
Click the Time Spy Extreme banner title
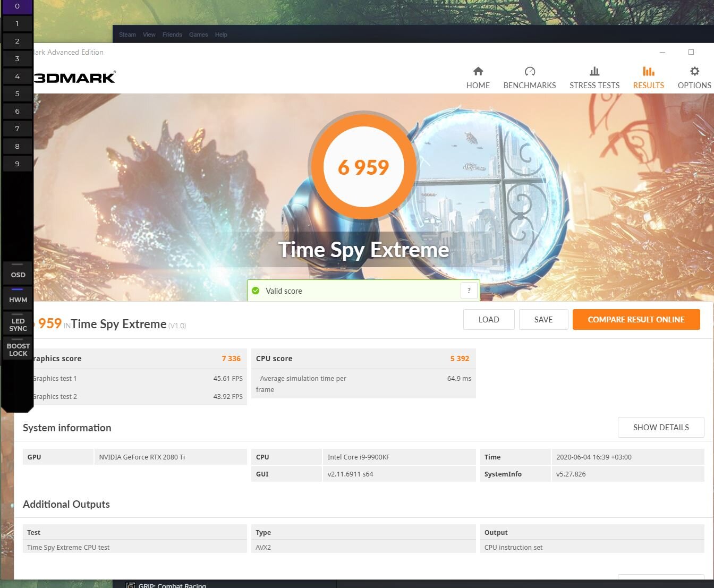pyautogui.click(x=364, y=250)
